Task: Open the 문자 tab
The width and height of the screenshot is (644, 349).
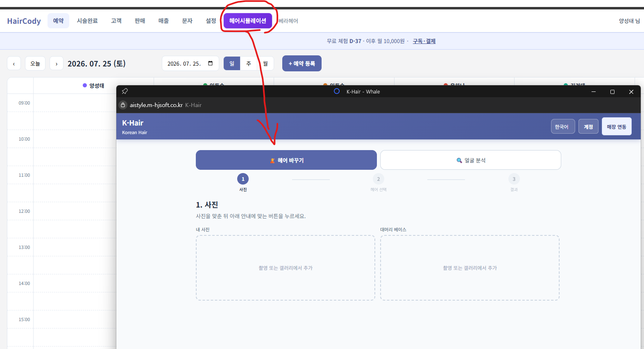Action: 187,21
